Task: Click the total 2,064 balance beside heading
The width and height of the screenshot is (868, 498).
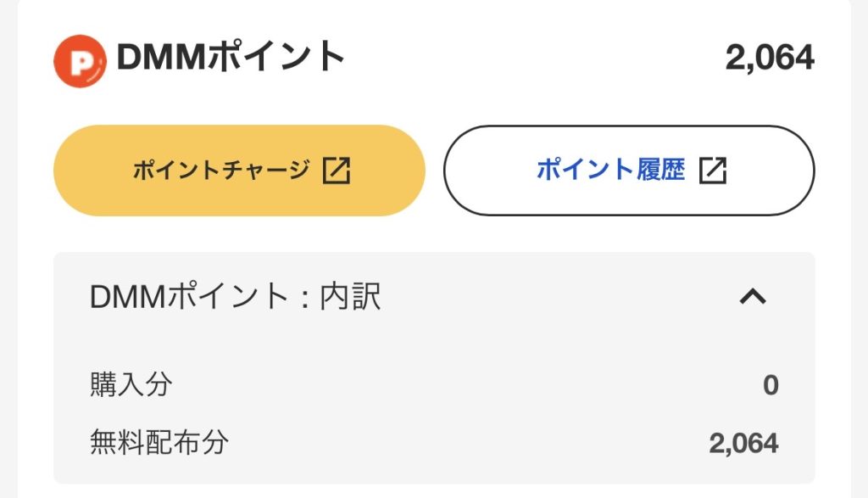Action: tap(769, 58)
